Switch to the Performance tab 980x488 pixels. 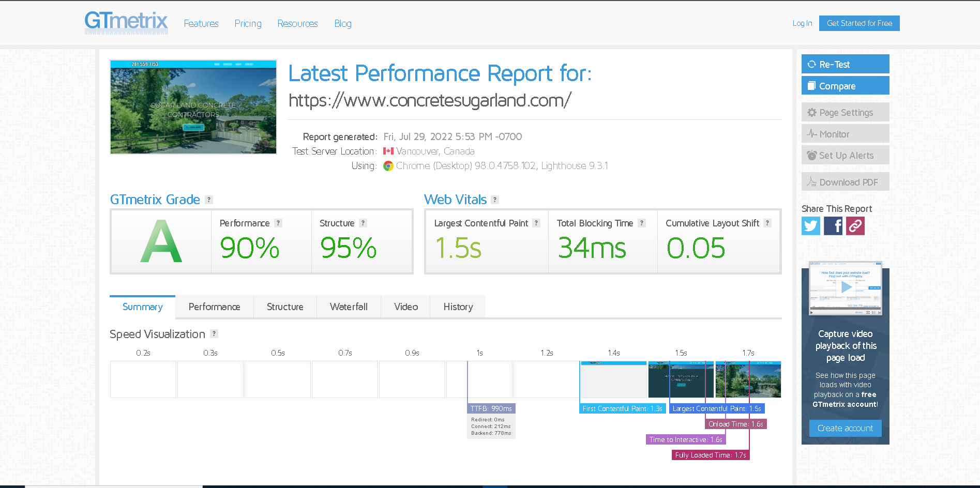pyautogui.click(x=215, y=307)
